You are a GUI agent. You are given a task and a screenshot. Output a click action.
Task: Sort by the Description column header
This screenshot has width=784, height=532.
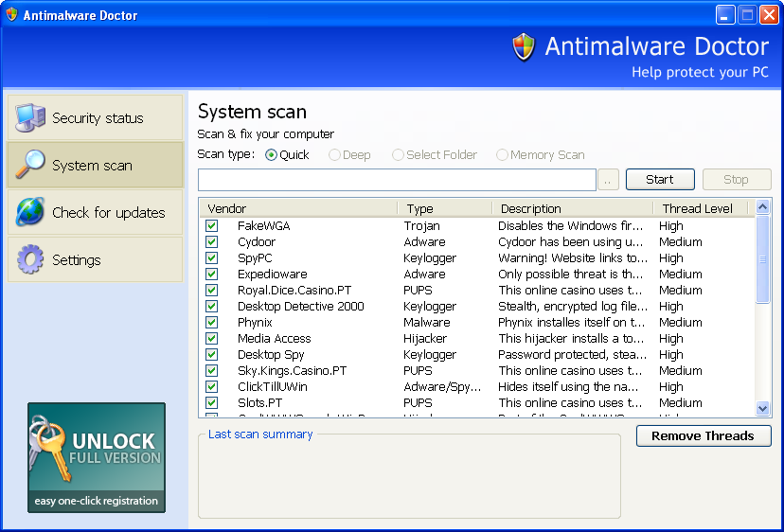click(x=573, y=208)
